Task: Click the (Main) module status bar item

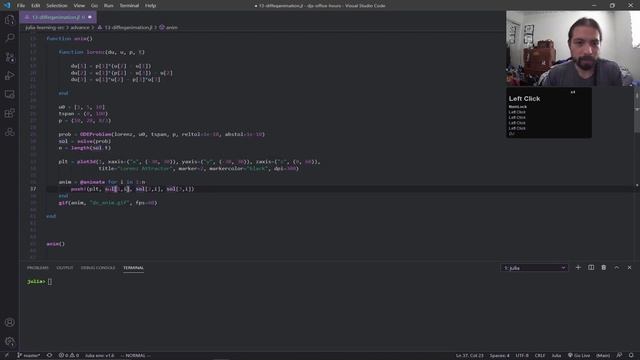Action: tap(603, 356)
